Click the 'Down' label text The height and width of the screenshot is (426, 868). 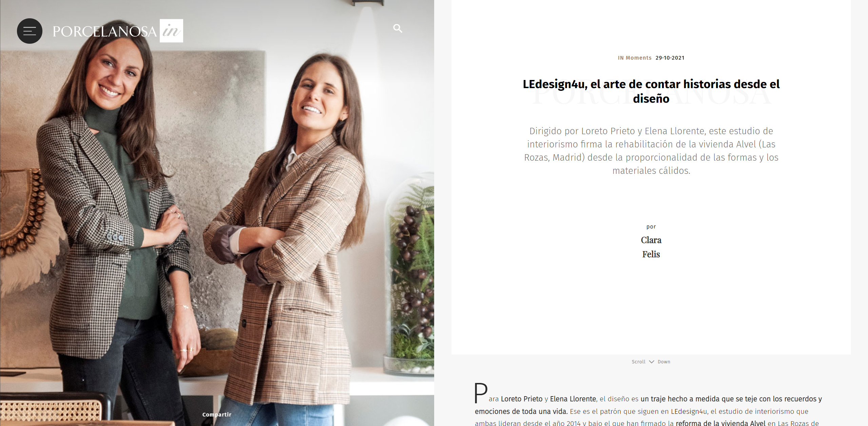pyautogui.click(x=664, y=362)
